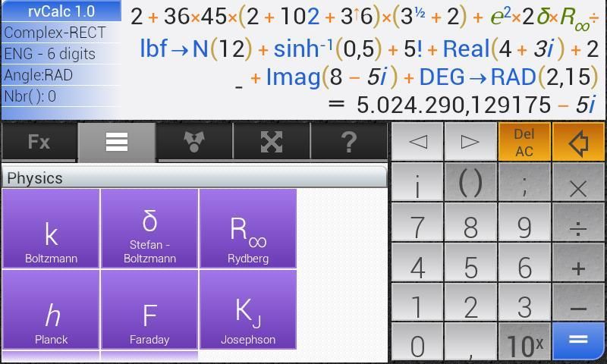Move cursor right with the arrow key
This screenshot has width=607, height=364.
(x=470, y=142)
